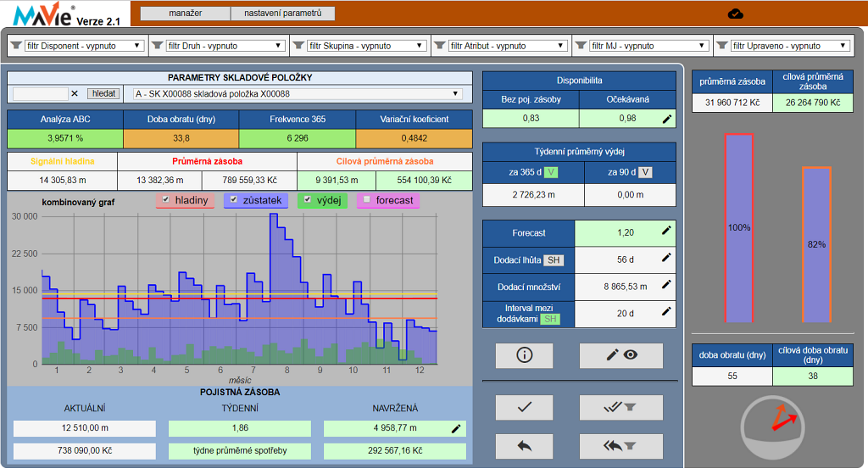Click the value 554 100,39 Kč
The image size is (868, 474).
(424, 180)
